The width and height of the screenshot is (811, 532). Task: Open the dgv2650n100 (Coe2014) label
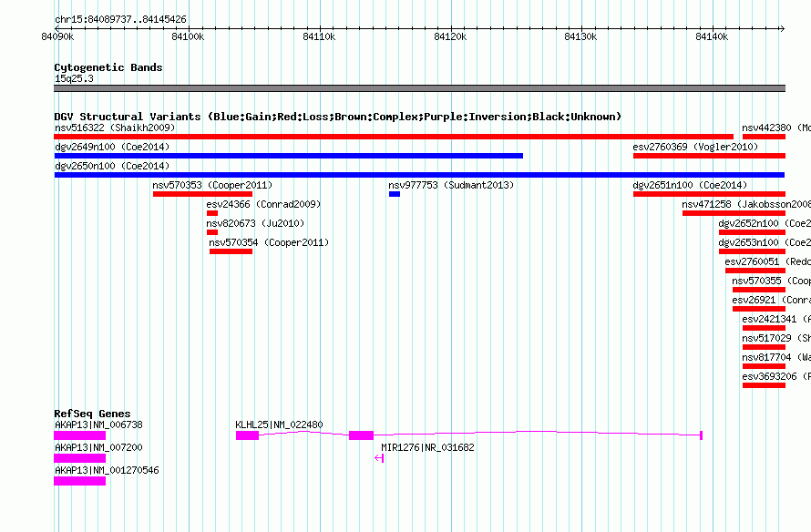point(112,166)
